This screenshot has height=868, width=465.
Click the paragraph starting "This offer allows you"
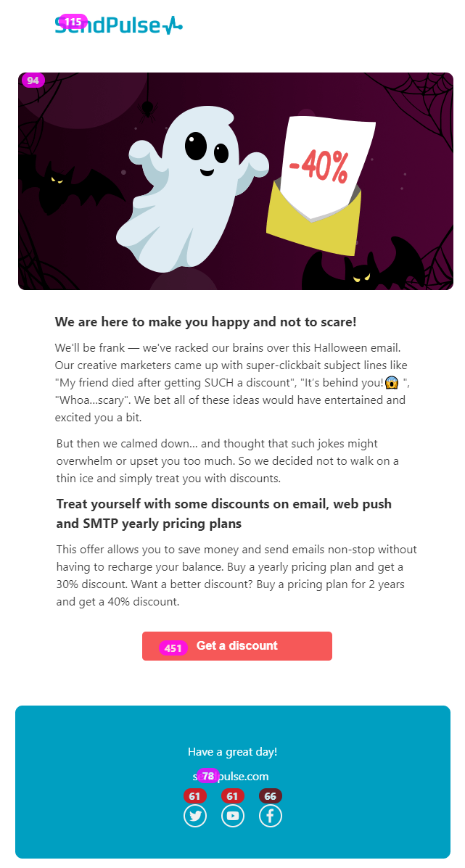tap(236, 576)
